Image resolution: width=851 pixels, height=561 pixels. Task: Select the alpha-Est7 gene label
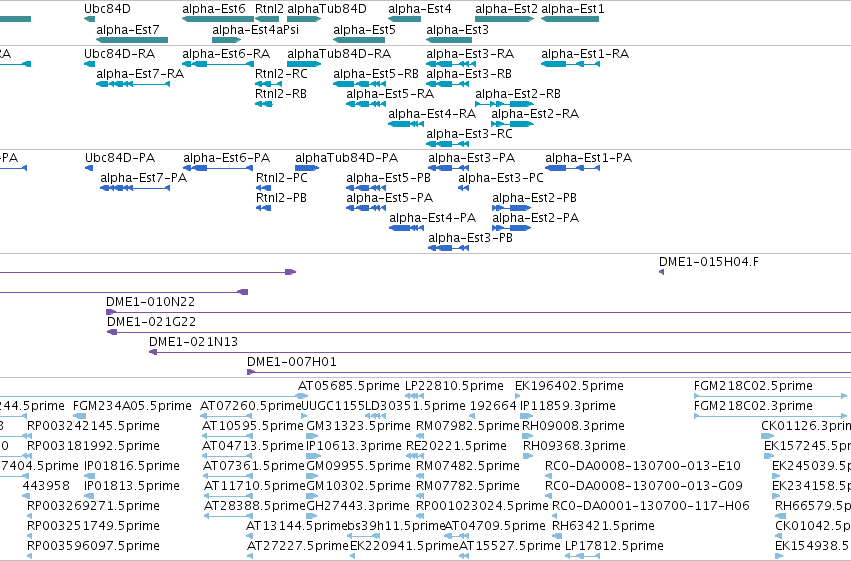pos(128,29)
